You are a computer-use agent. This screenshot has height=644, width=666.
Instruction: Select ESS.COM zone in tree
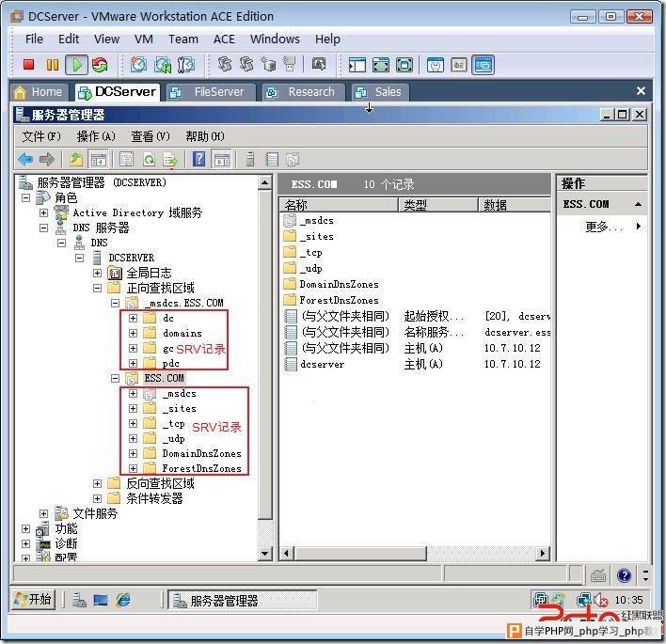[x=164, y=378]
